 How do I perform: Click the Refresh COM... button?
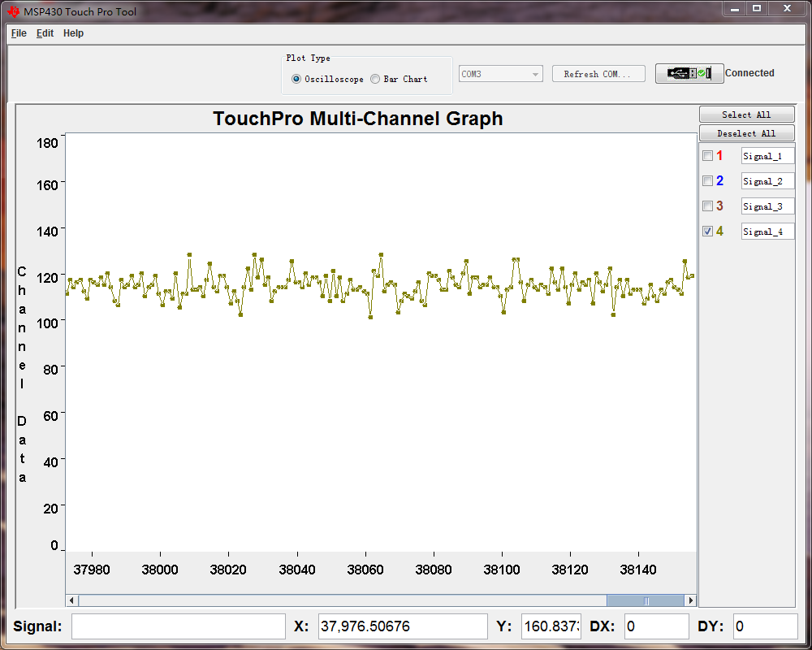[x=598, y=74]
